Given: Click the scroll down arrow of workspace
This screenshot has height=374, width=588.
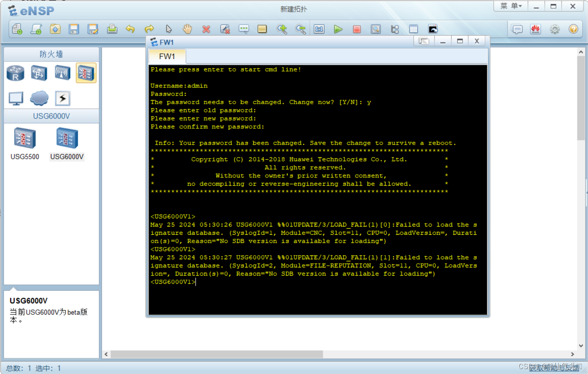Looking at the screenshot, I should pos(581,345).
